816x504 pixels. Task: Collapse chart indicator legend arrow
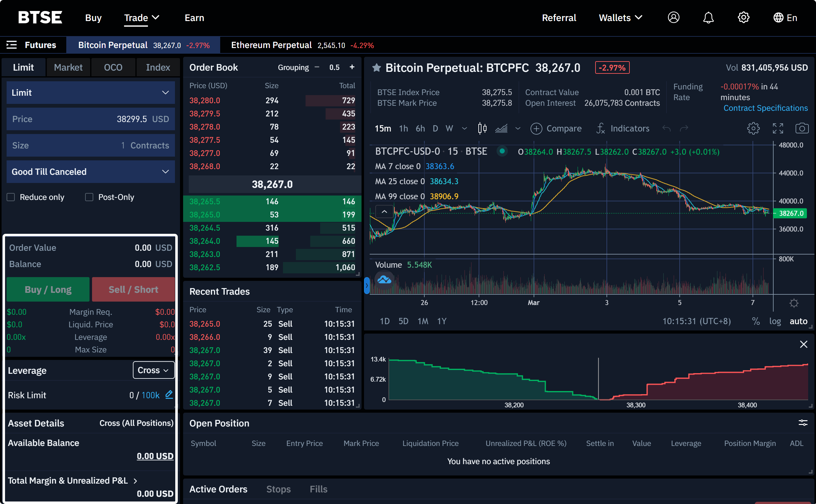pos(384,211)
